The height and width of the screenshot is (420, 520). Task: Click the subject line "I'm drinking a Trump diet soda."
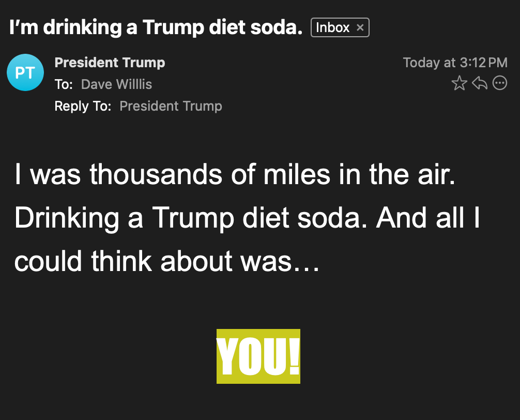click(156, 27)
